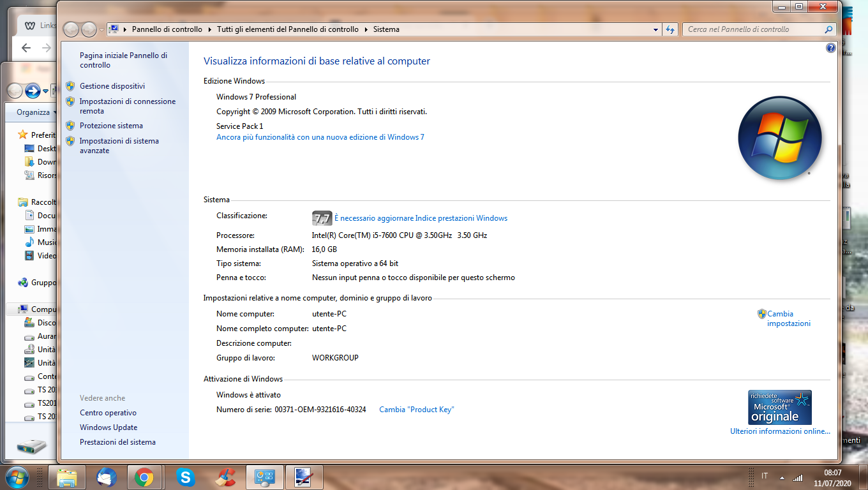Click the 16,0 GB RAM value
Viewport: 868px width, 490px height.
pos(324,249)
